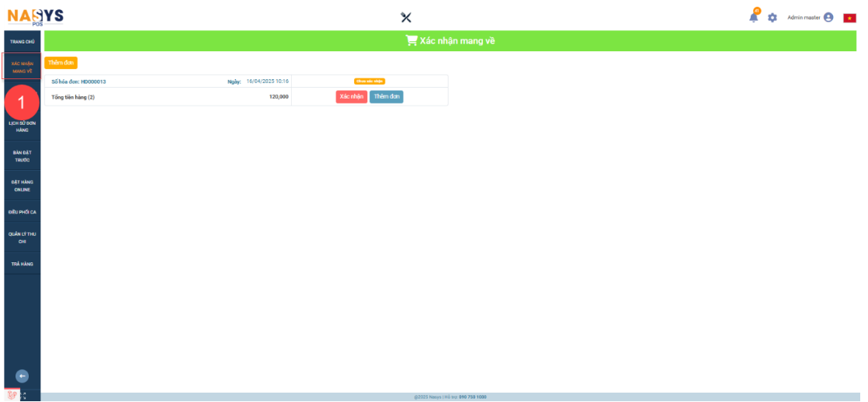This screenshot has height=402, width=868.
Task: Toggle fullscreen with the expand icon
Action: click(x=23, y=396)
